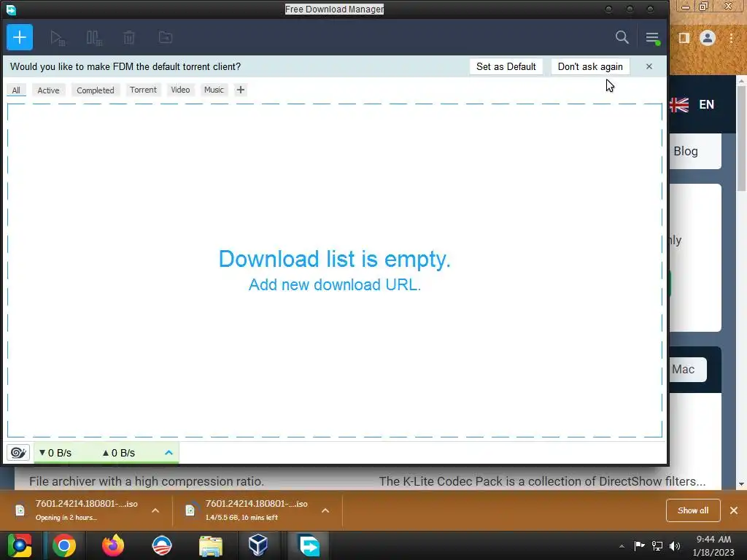Open options chevron for second iso download
Viewport: 747px width, 560px height.
click(325, 510)
